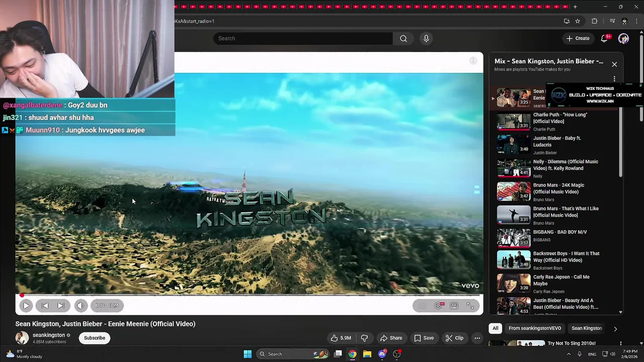Select the Sean Kingston filter chip
This screenshot has width=644, height=362.
tap(587, 328)
